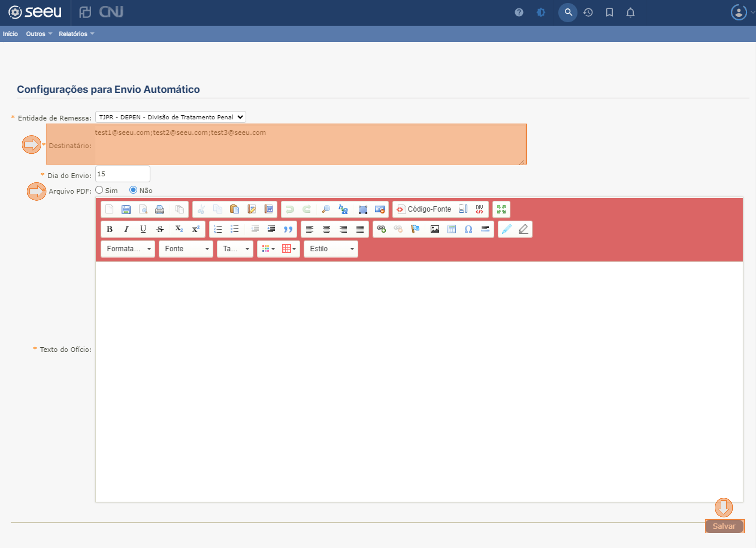Screen dimensions: 756x548
Task: Toggle Underline formatting
Action: point(143,229)
